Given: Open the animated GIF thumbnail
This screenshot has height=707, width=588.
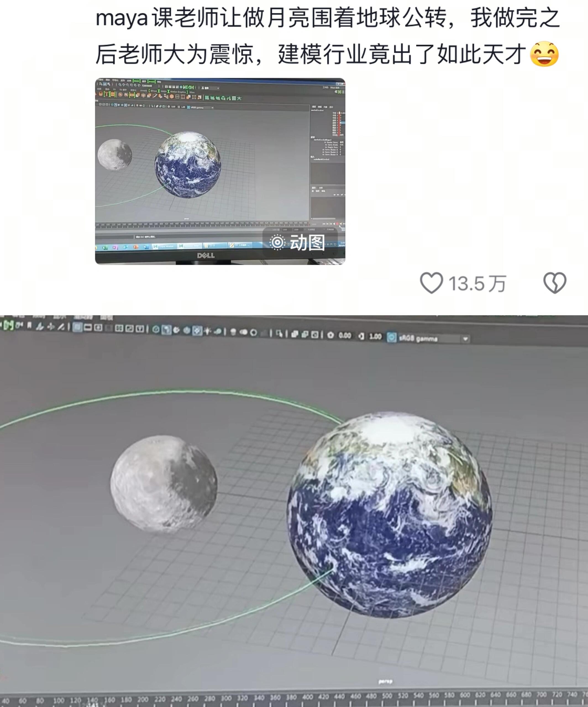Looking at the screenshot, I should pos(220,171).
